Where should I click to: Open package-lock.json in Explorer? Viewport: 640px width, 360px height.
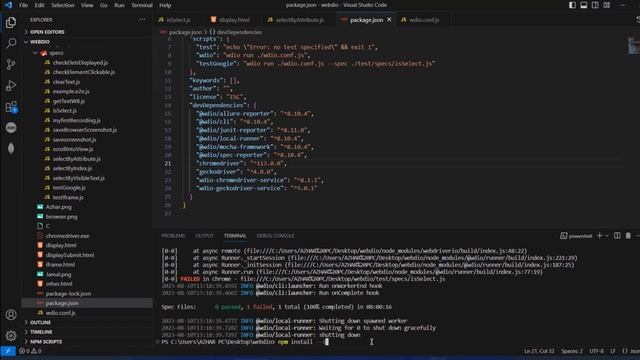click(x=68, y=293)
